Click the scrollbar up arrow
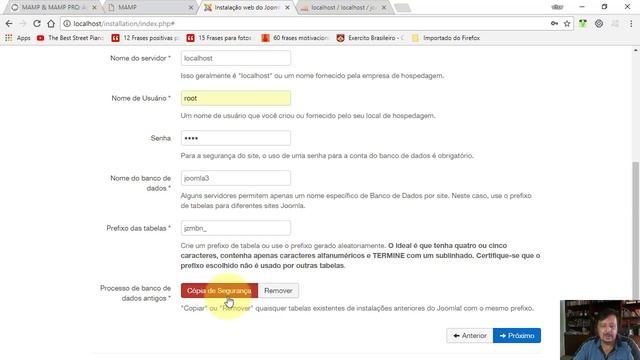The image size is (640, 360). 636,51
